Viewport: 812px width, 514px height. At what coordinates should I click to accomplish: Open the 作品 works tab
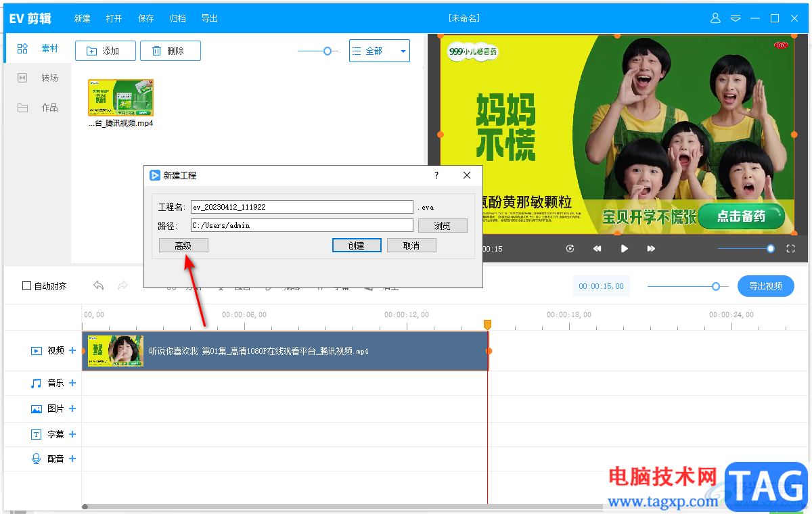[x=37, y=108]
